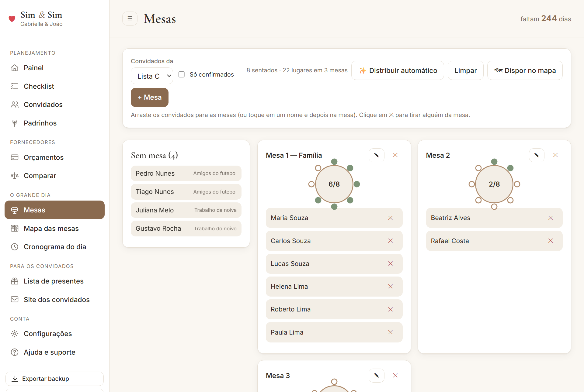Add a new table with + Mesa
Image resolution: width=584 pixels, height=392 pixels.
pos(150,98)
